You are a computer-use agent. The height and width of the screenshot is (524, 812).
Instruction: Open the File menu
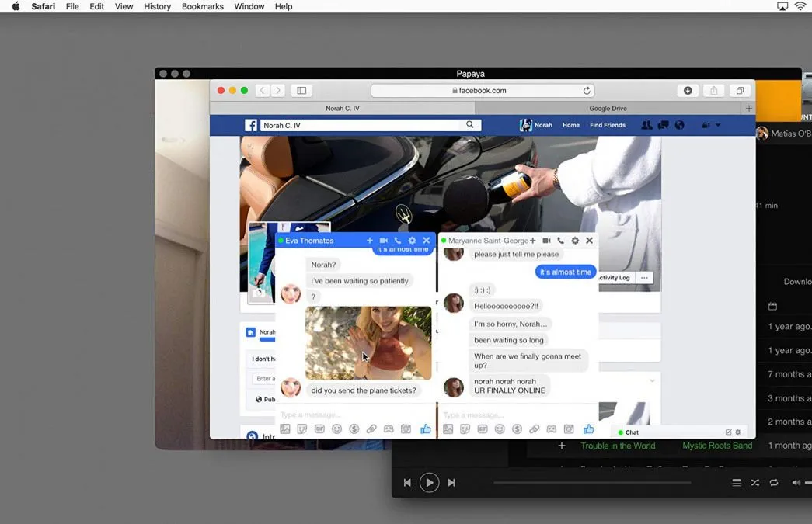click(x=72, y=6)
